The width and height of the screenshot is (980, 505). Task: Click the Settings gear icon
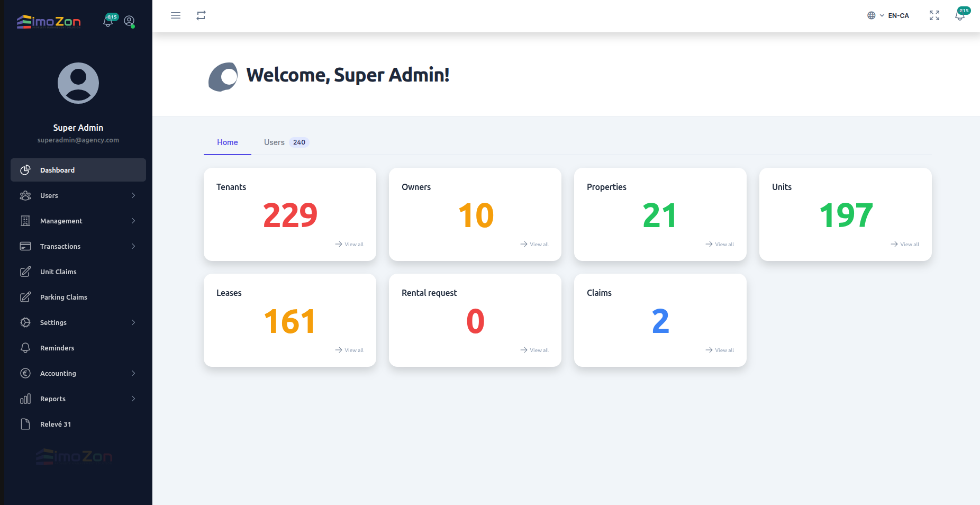pos(25,322)
